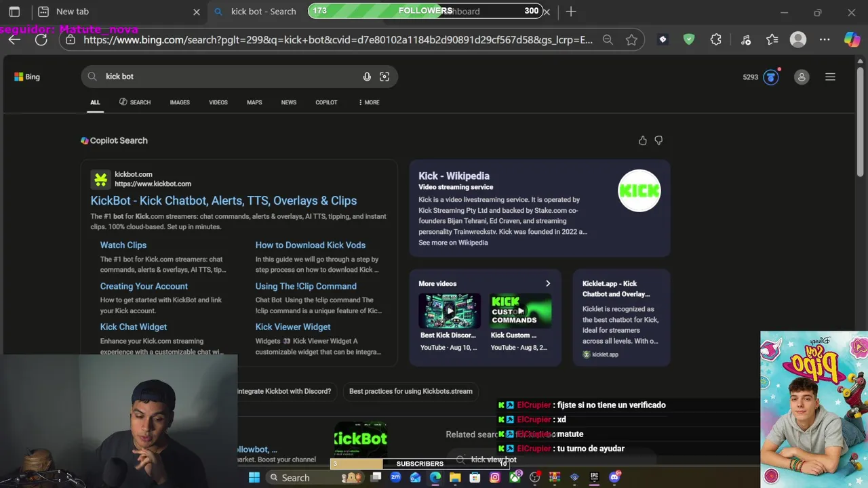Open Edge Settings and more menu
This screenshot has height=488, width=868.
tap(825, 40)
